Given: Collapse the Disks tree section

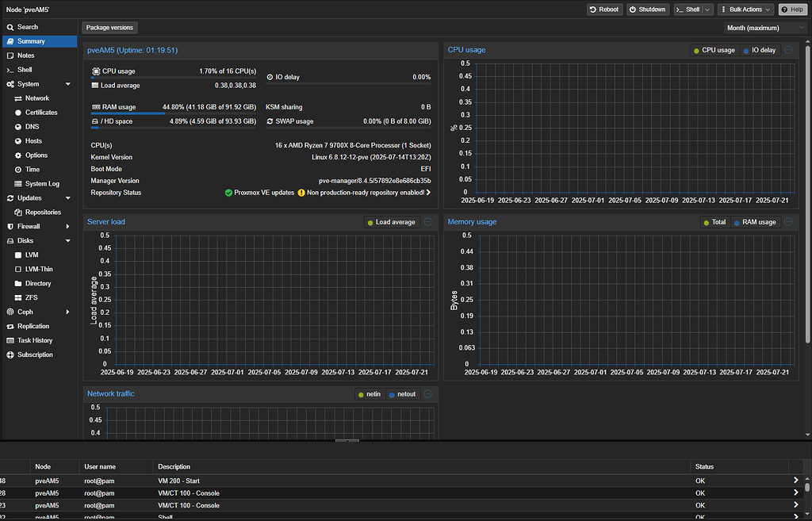Looking at the screenshot, I should (x=68, y=240).
